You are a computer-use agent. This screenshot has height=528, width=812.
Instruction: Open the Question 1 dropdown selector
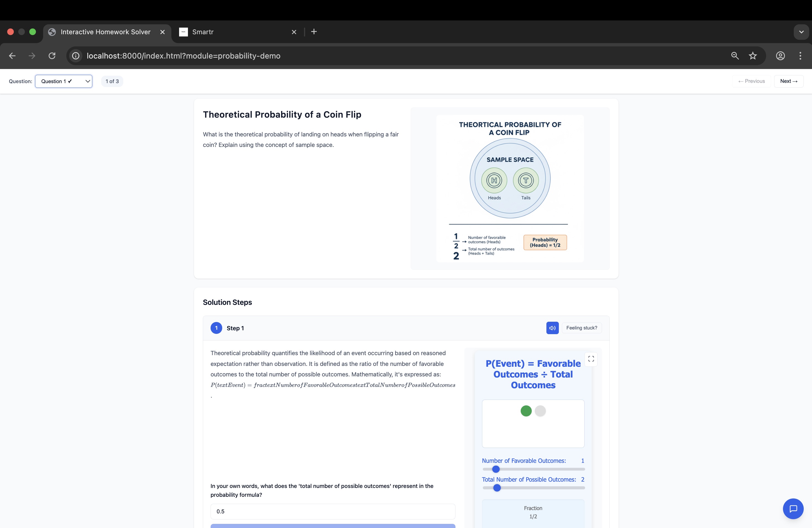point(64,81)
